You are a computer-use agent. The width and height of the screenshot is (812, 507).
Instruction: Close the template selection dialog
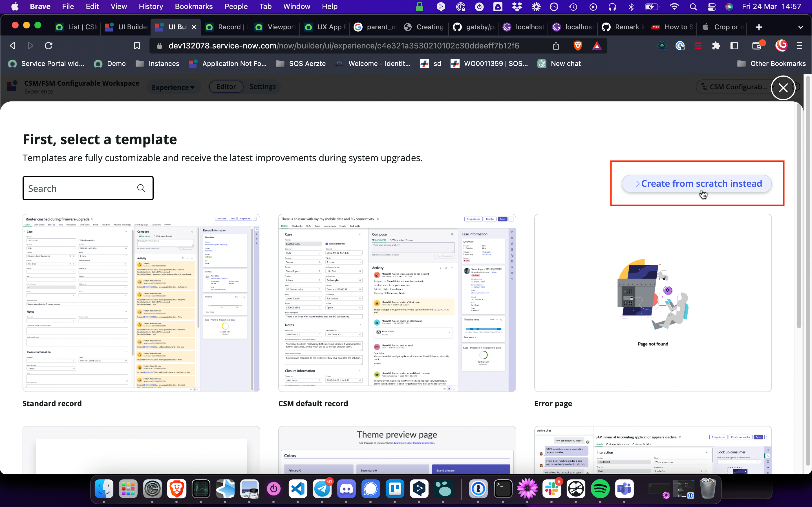coord(783,88)
